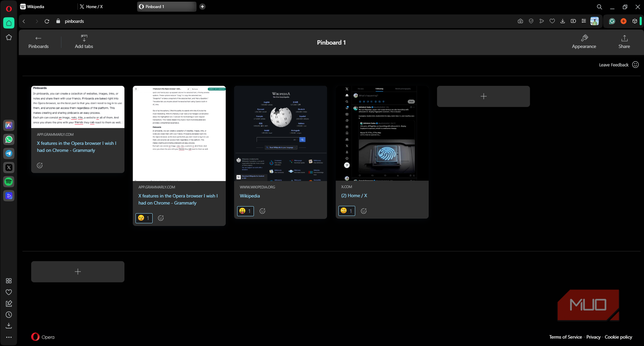Open Easy Setup sliders icon
This screenshot has width=644, height=346.
(x=584, y=21)
